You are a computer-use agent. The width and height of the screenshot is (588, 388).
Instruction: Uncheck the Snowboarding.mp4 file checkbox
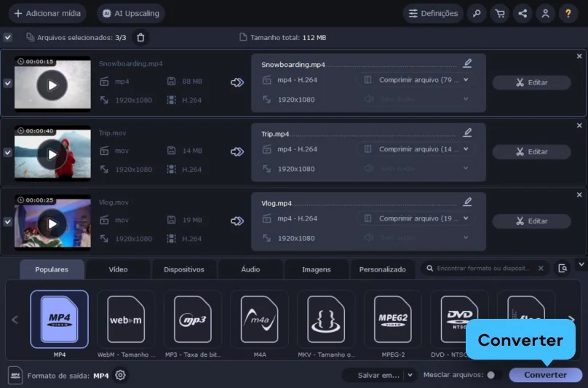[7, 83]
